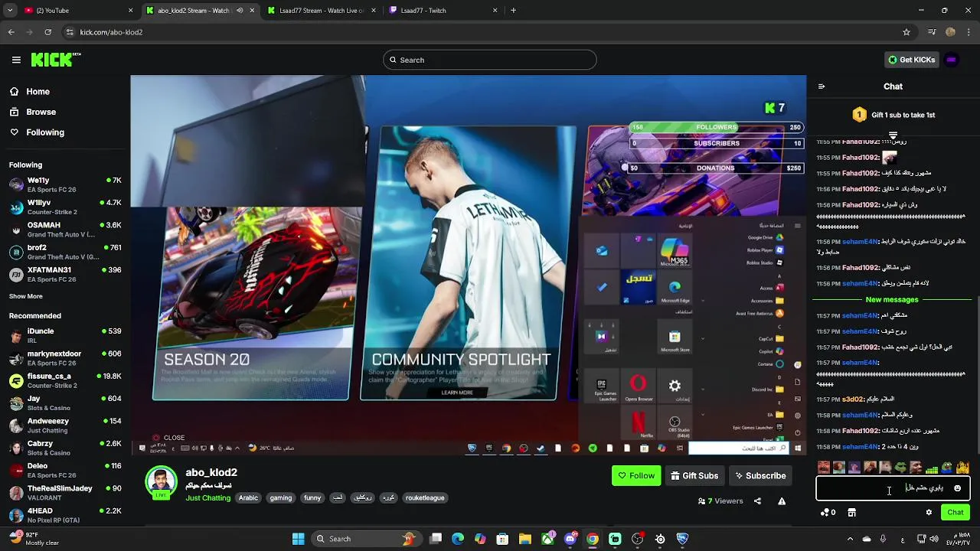Open TheRealSlimJadey VALORANT channel
The width and height of the screenshot is (980, 551).
point(65,493)
